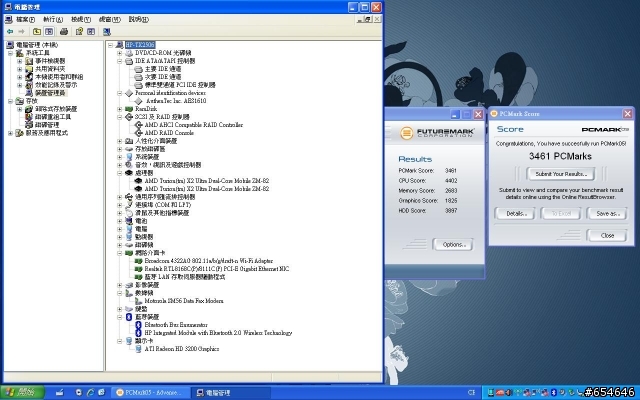Click the Print toolbar icon
Screen dimensions: 640x400
(64, 31)
